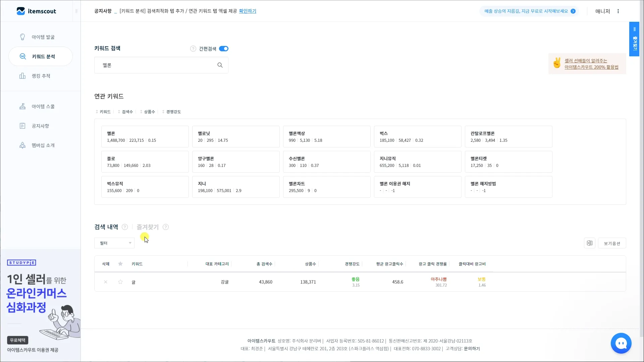
Task: Open the 보기옵션 view options
Action: [612, 243]
